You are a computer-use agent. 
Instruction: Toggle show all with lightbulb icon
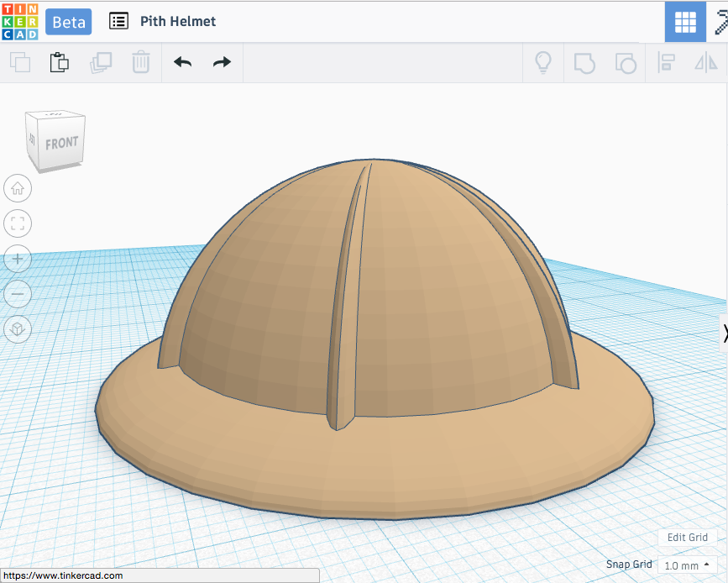pyautogui.click(x=543, y=63)
